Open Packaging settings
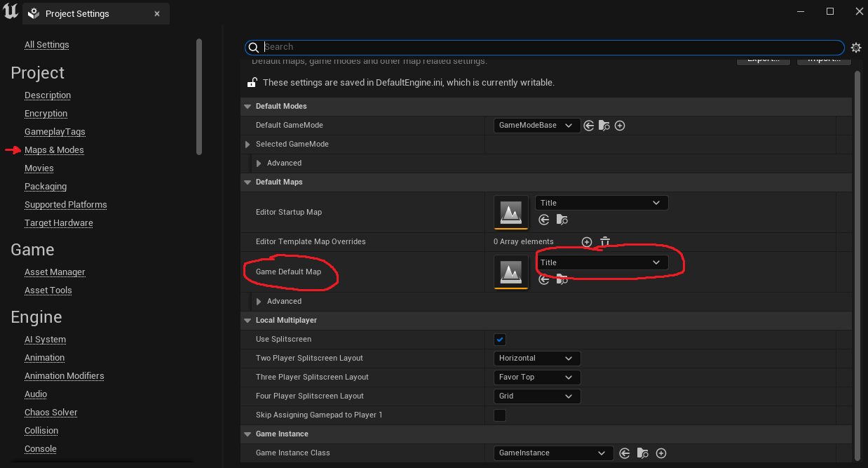 (46, 187)
